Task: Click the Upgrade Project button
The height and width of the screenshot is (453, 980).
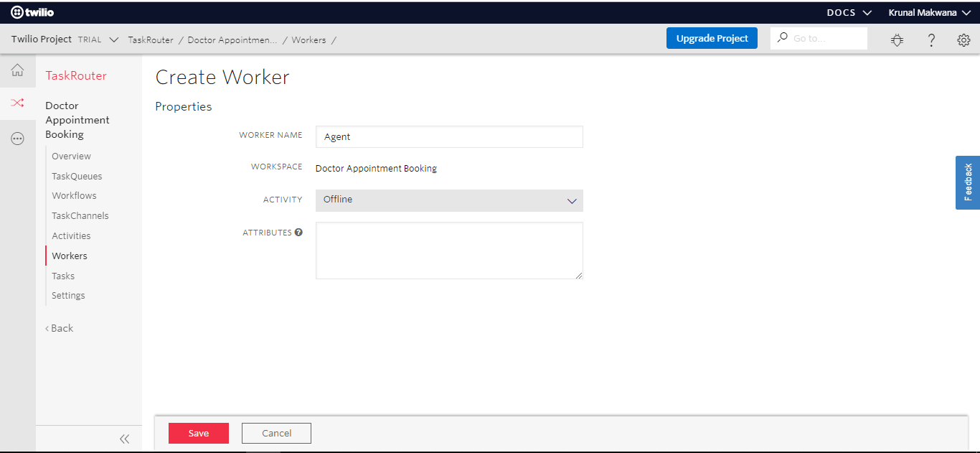Action: pyautogui.click(x=712, y=37)
